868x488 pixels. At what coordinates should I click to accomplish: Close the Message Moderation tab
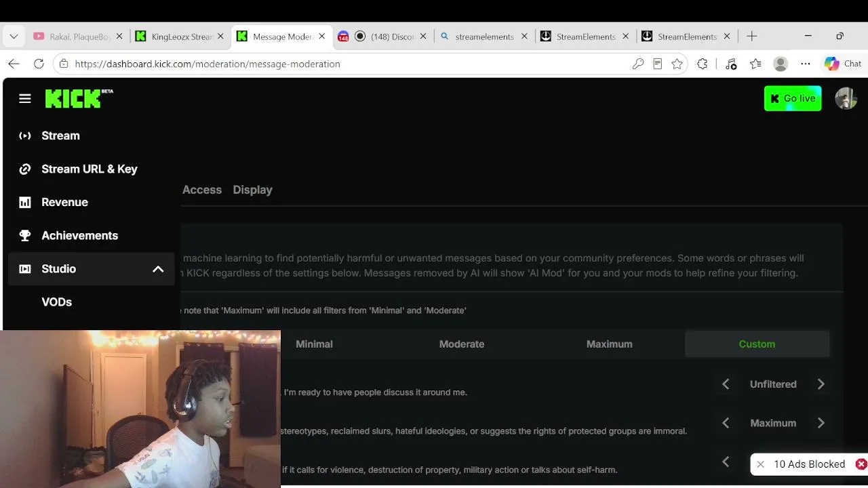coord(322,37)
